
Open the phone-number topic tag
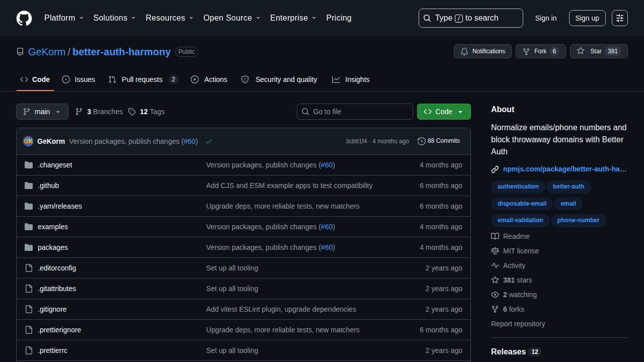pos(579,220)
